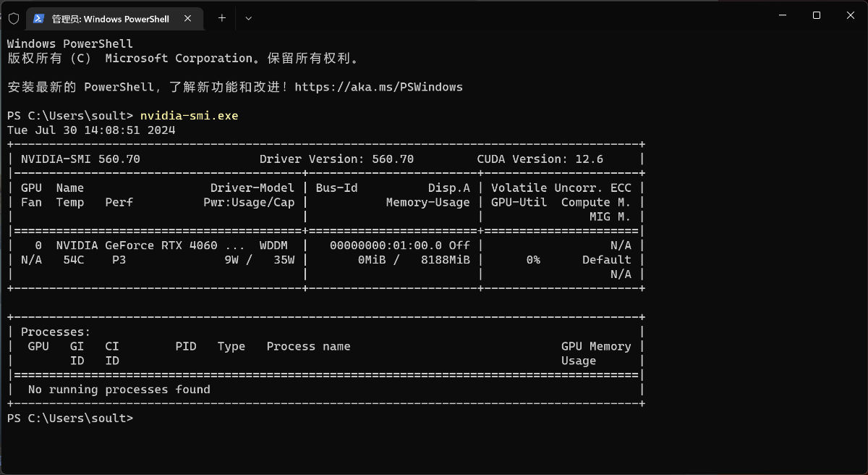Click No running processes found text
The image size is (868, 475).
pos(119,390)
